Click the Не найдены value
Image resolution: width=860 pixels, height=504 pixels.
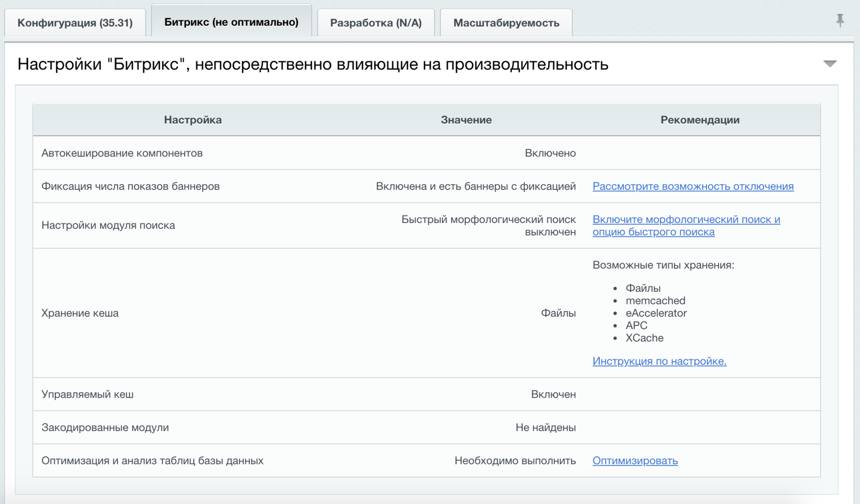pyautogui.click(x=546, y=428)
